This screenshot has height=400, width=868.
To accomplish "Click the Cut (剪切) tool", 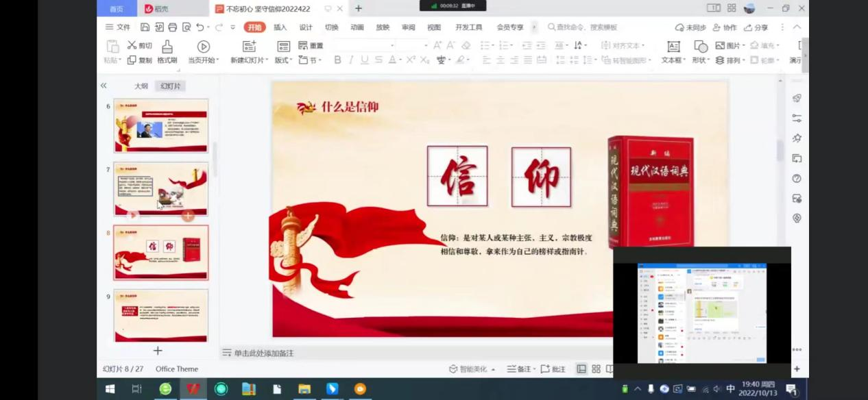I will pos(140,45).
